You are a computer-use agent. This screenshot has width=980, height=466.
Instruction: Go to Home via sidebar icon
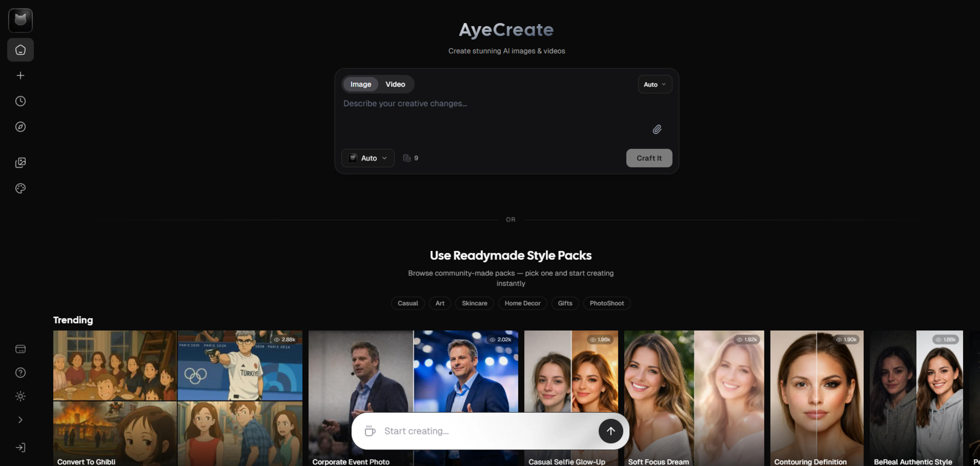(x=20, y=50)
